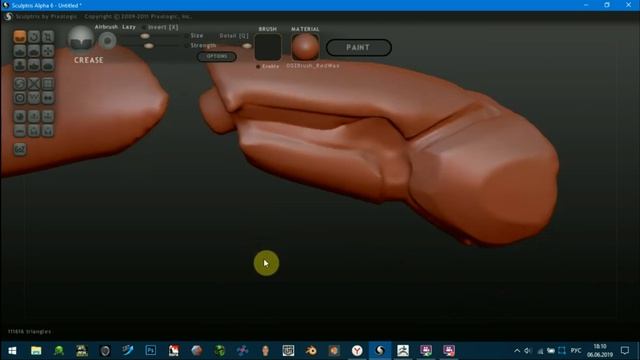Click the Crease brush preview sphere
Image resolution: width=640 pixels, height=360 pixels.
pos(81,39)
